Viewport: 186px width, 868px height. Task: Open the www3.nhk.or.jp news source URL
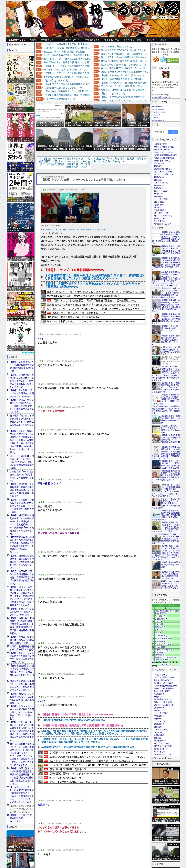[73, 229]
